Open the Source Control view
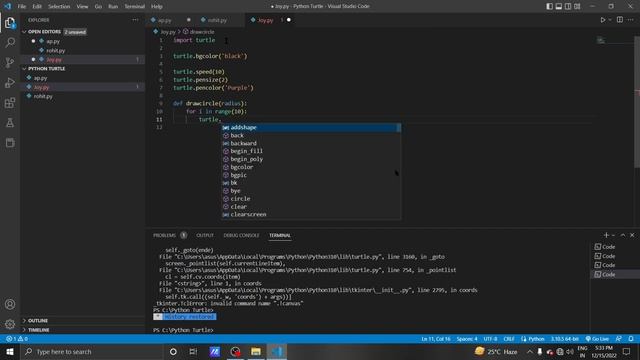Screen dimensions: 640x360 click(x=10, y=62)
